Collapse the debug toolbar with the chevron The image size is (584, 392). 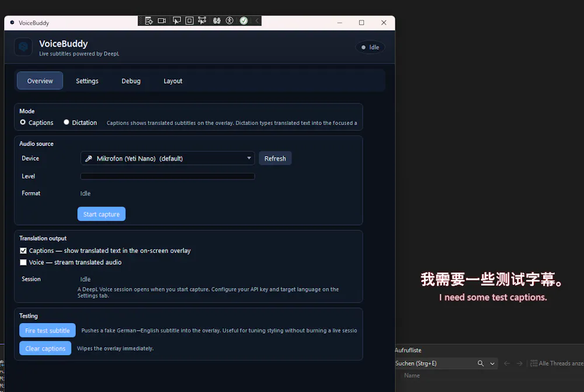256,21
